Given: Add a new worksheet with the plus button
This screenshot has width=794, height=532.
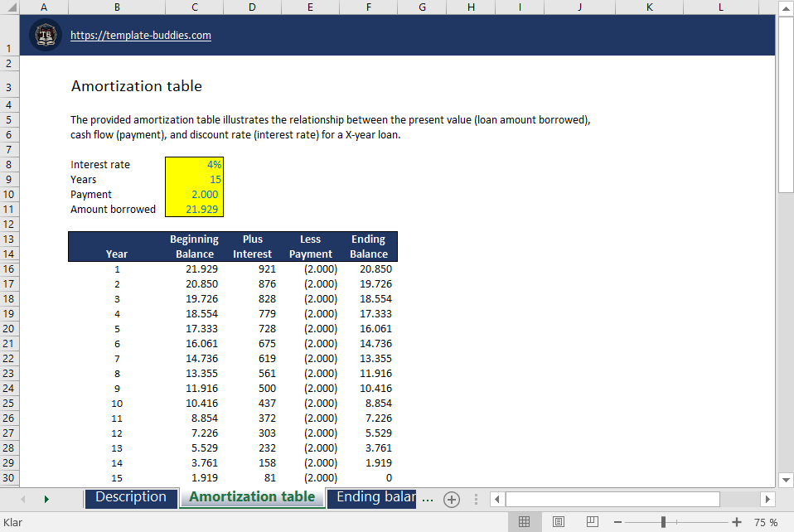Looking at the screenshot, I should point(452,498).
